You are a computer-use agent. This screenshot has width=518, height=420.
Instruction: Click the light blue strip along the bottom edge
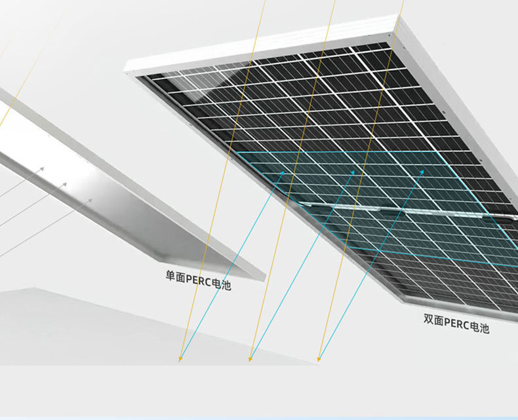(259, 417)
